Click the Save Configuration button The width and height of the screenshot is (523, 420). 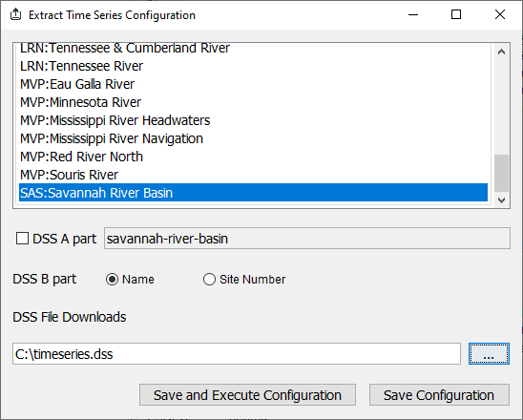[x=439, y=395]
